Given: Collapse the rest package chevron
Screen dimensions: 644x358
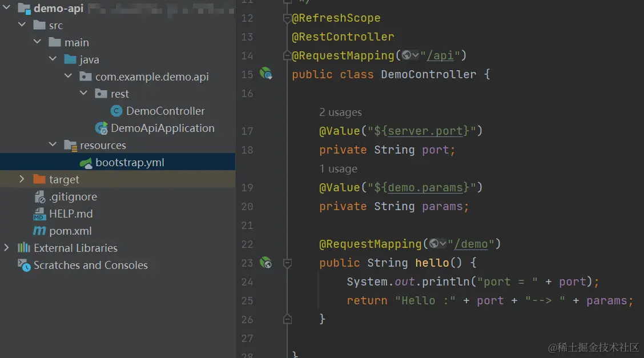Looking at the screenshot, I should coord(83,93).
